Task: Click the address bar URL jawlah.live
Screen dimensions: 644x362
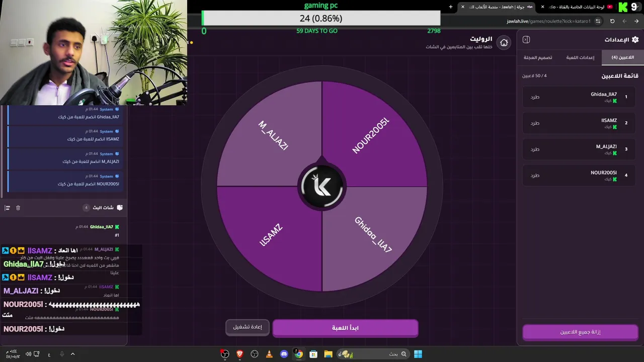Action: [x=548, y=21]
